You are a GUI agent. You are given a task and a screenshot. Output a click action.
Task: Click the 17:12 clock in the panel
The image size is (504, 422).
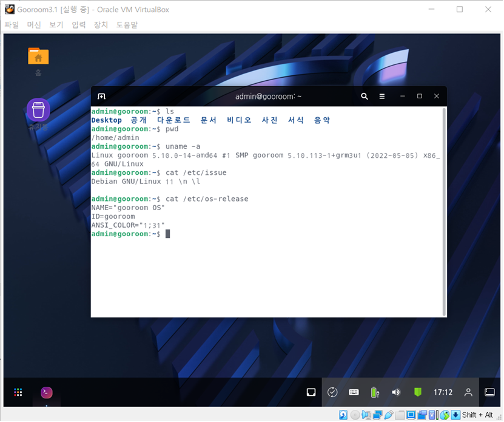click(x=443, y=393)
